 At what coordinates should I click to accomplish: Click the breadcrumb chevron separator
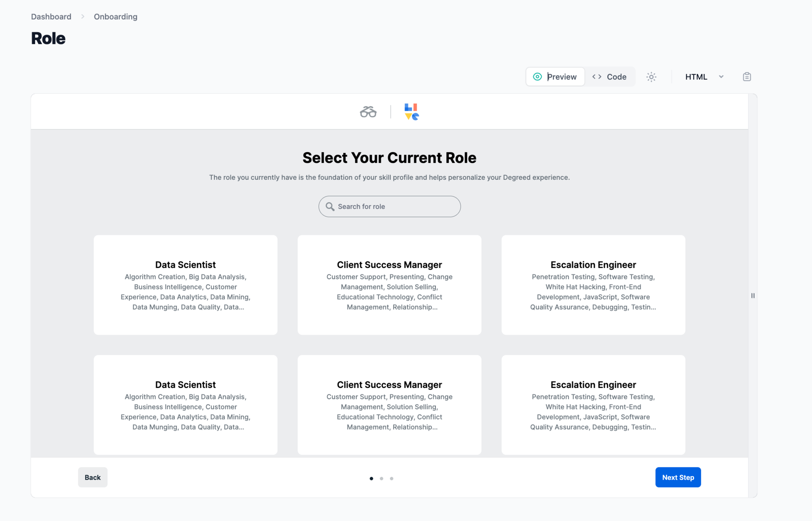[83, 17]
